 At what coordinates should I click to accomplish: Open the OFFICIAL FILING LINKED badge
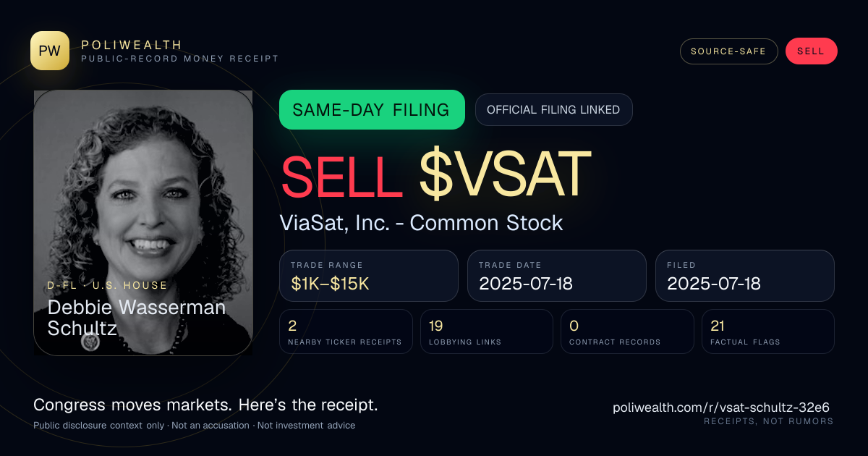tap(553, 110)
